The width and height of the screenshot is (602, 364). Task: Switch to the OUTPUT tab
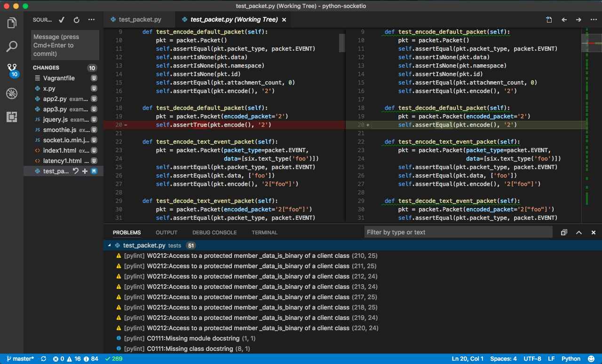tap(166, 232)
